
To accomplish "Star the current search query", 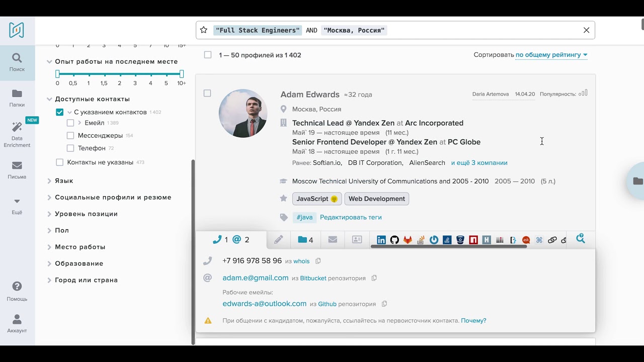I will click(x=204, y=30).
